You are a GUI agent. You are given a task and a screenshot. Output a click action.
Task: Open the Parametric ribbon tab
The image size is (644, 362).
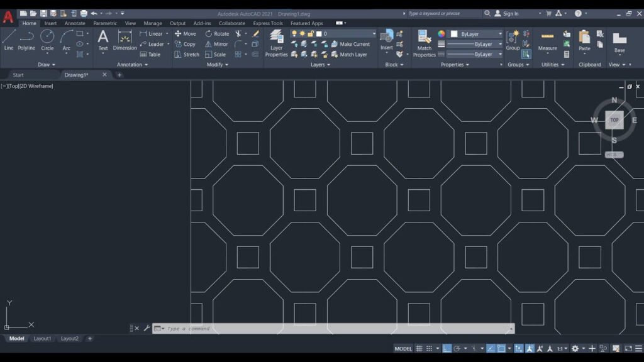coord(105,23)
